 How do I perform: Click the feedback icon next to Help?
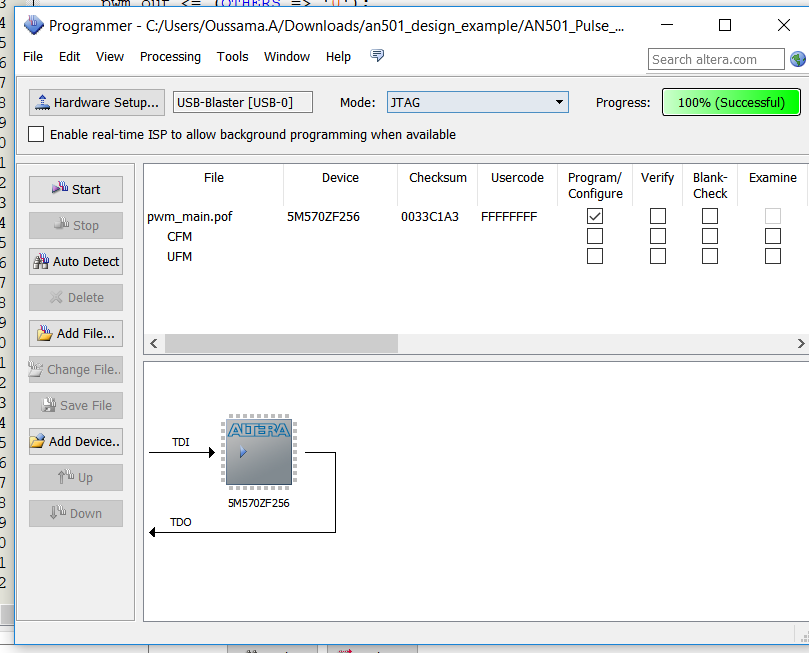(x=377, y=56)
